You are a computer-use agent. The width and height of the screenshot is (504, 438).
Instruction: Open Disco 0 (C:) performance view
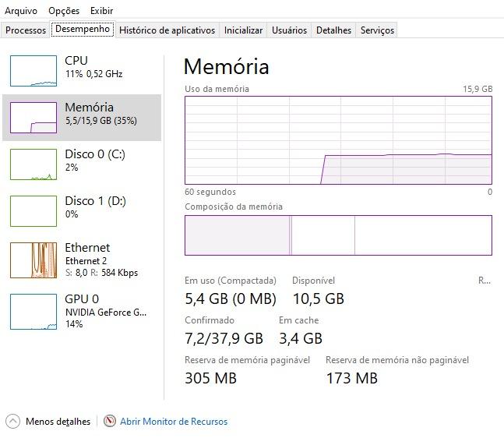pos(82,164)
